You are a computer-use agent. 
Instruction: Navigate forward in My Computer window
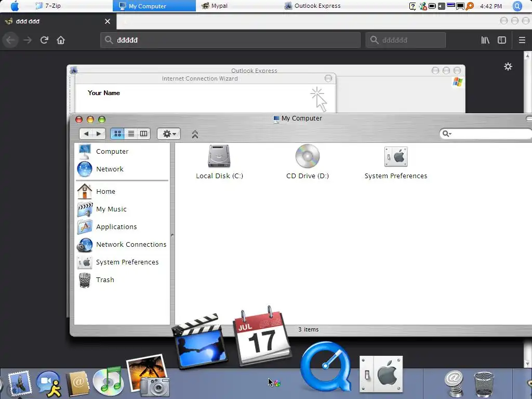coord(99,134)
